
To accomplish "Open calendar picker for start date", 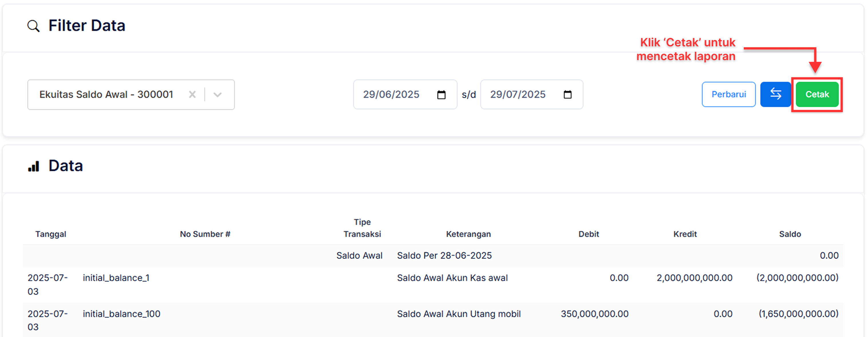I will pyautogui.click(x=441, y=95).
